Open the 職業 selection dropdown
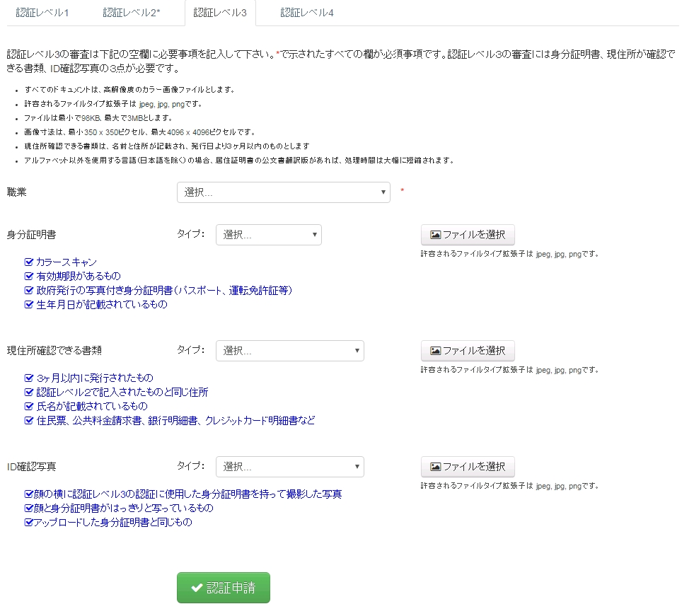 coord(283,192)
